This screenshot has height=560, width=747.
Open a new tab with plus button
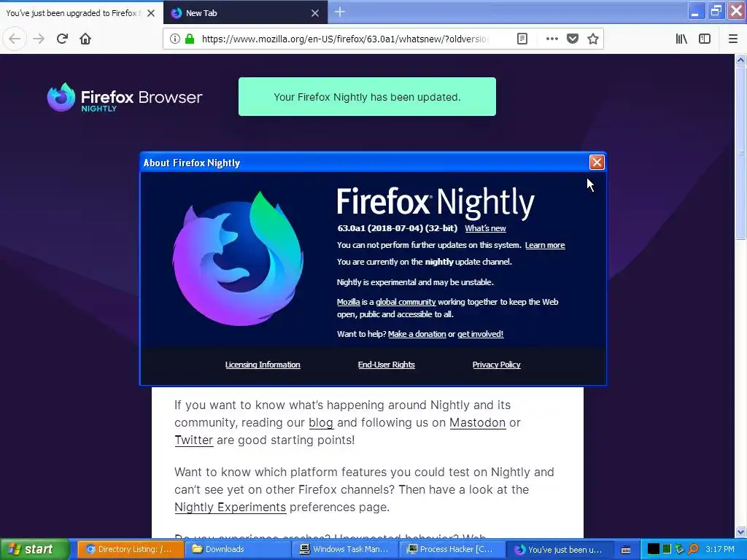pos(340,12)
